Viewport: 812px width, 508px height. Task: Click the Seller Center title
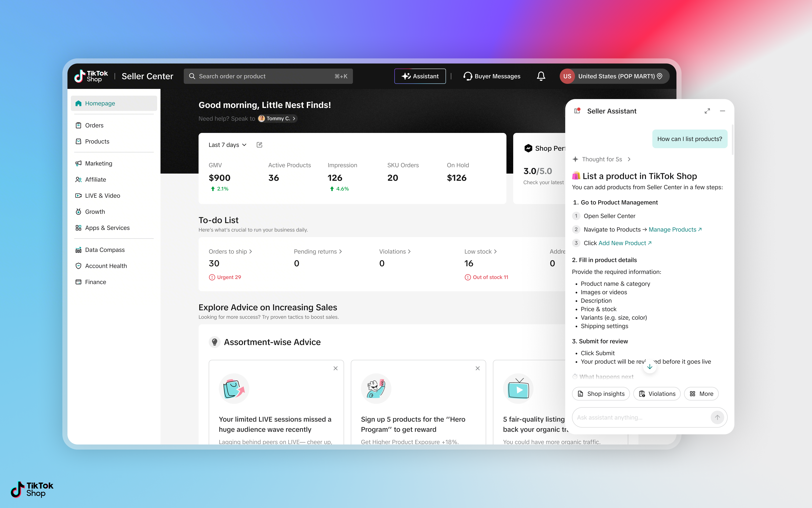[x=147, y=76]
